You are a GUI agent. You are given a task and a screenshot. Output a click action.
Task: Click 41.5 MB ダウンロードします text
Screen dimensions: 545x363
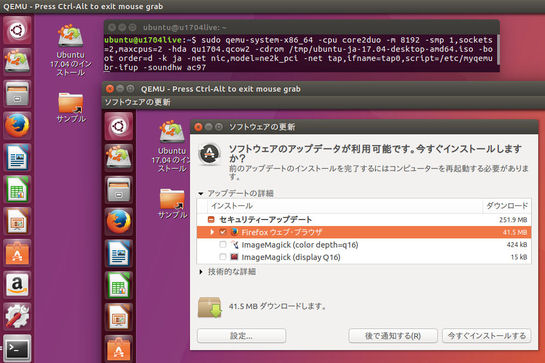277,306
